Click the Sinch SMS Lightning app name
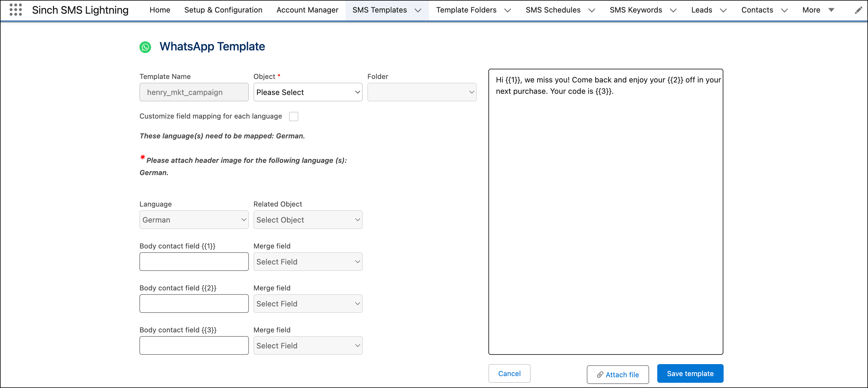This screenshot has height=388, width=868. click(x=80, y=10)
